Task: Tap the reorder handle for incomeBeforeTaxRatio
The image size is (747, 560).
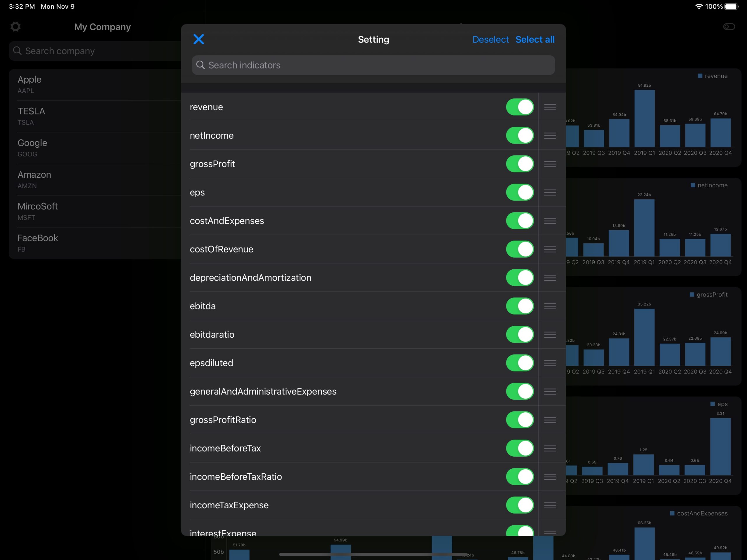Action: [550, 477]
